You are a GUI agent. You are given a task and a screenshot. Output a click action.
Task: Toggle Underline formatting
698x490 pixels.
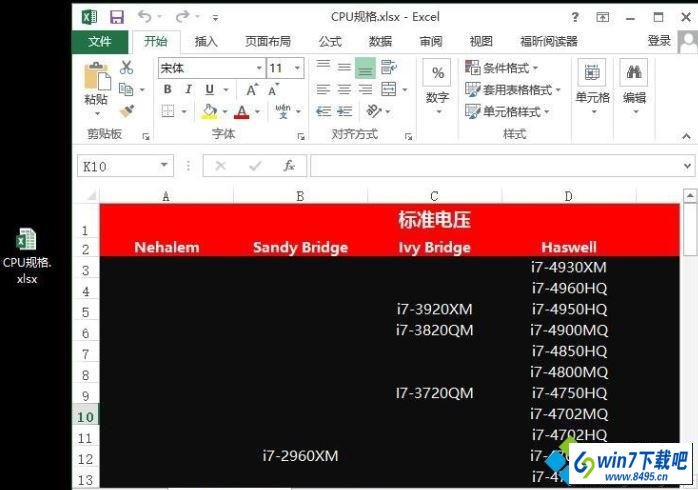pyautogui.click(x=210, y=89)
